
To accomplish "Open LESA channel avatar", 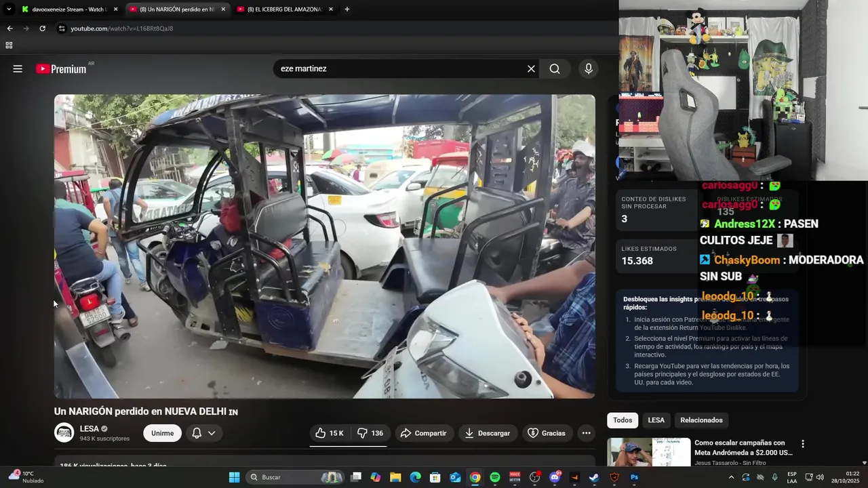I will [64, 432].
